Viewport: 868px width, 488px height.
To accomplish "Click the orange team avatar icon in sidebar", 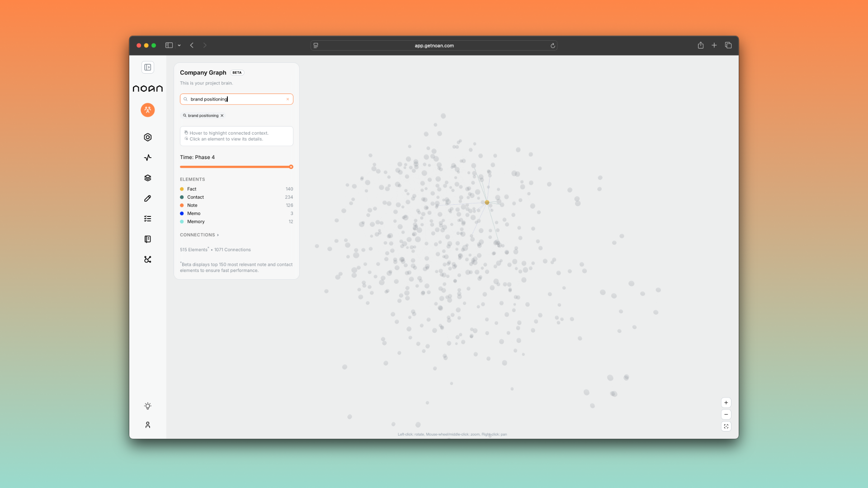I will click(x=147, y=110).
